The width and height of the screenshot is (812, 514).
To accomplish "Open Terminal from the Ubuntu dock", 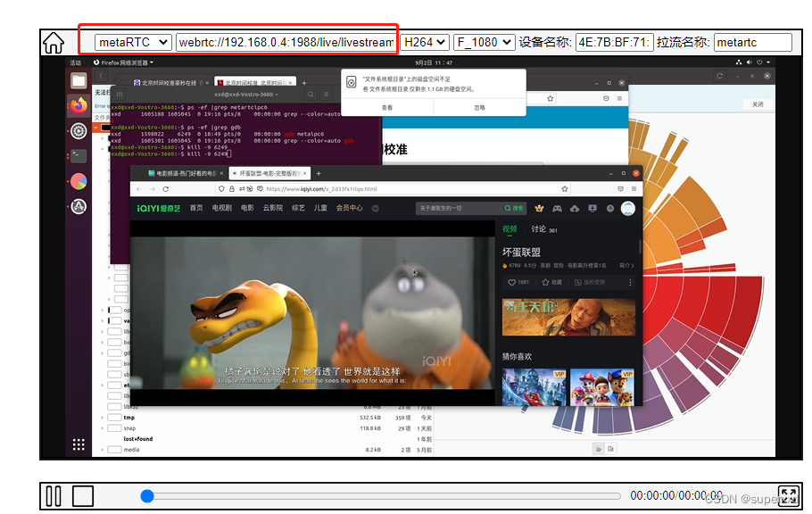I will 79,155.
